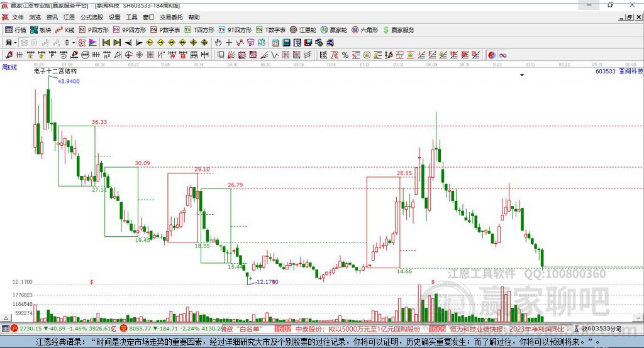This screenshot has width=644, height=348.
Task: Open the 公式选股 menu
Action: [92, 17]
